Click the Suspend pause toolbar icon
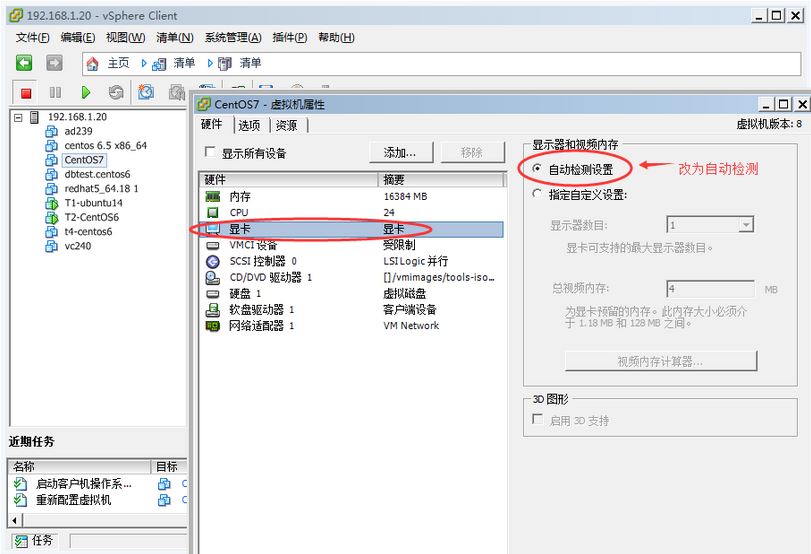 pyautogui.click(x=55, y=93)
